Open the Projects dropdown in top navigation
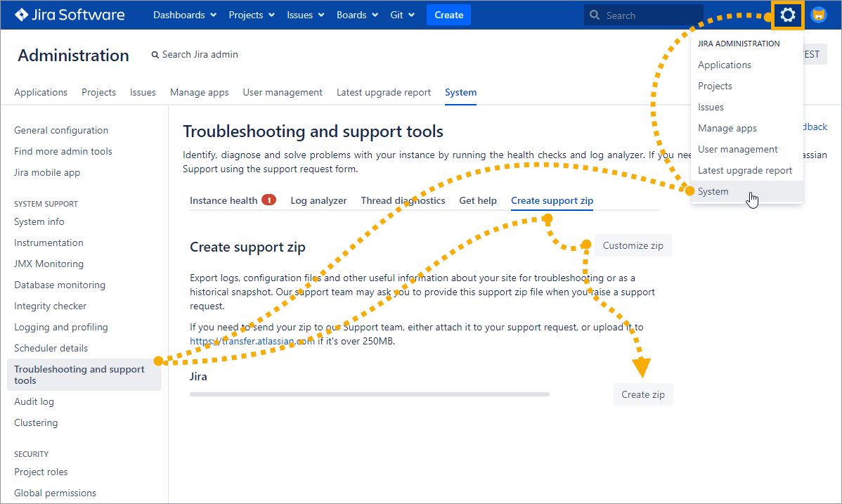This screenshot has height=504, width=842. point(252,15)
